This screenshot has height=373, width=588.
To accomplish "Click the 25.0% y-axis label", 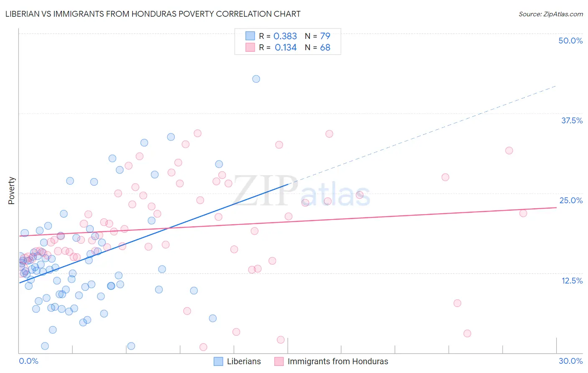I will coord(571,200).
